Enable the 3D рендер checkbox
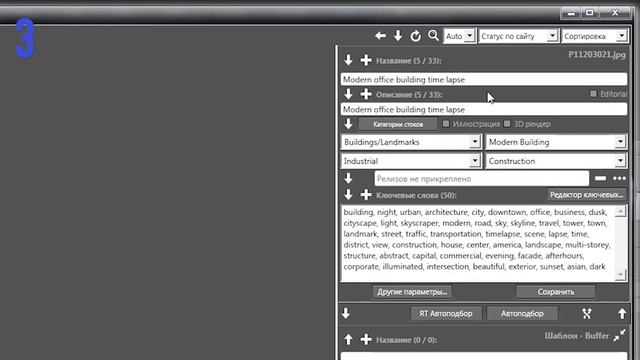 [x=507, y=124]
